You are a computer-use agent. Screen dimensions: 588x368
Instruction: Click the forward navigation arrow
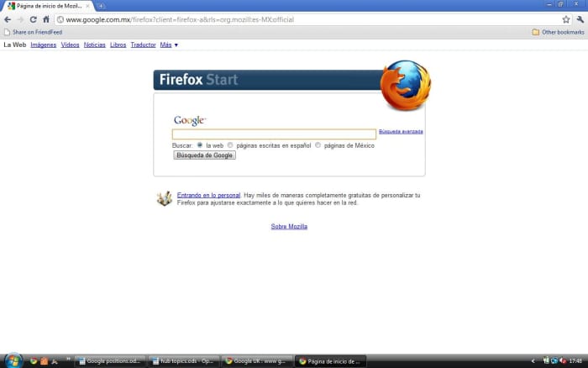20,19
